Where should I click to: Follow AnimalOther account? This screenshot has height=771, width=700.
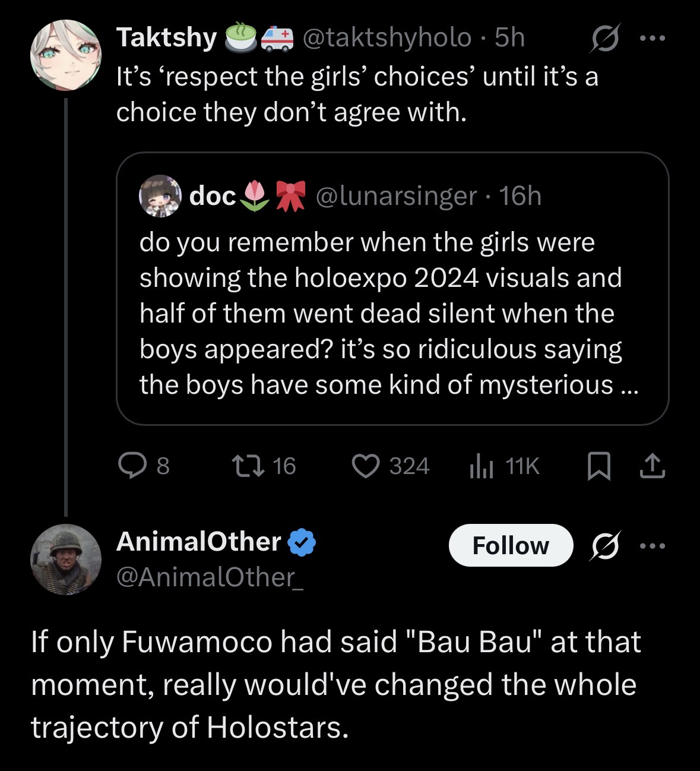511,545
